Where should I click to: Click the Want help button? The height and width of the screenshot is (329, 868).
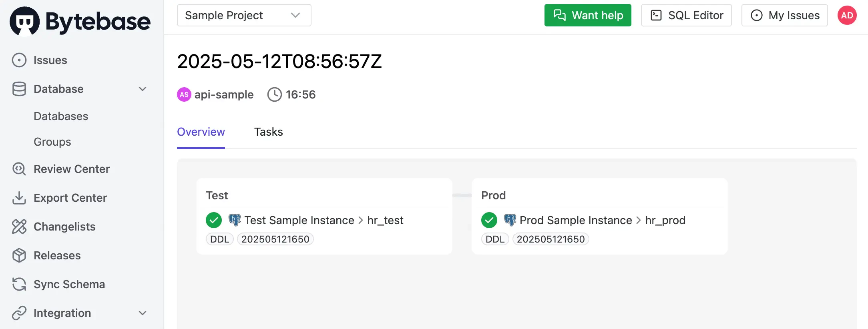pos(588,15)
